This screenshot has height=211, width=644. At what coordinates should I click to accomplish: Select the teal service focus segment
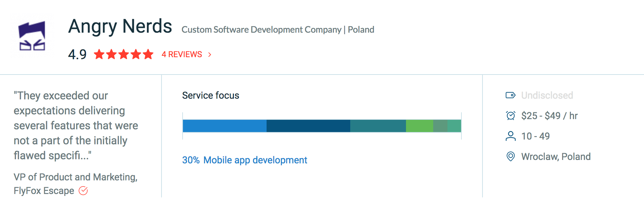tap(378, 126)
